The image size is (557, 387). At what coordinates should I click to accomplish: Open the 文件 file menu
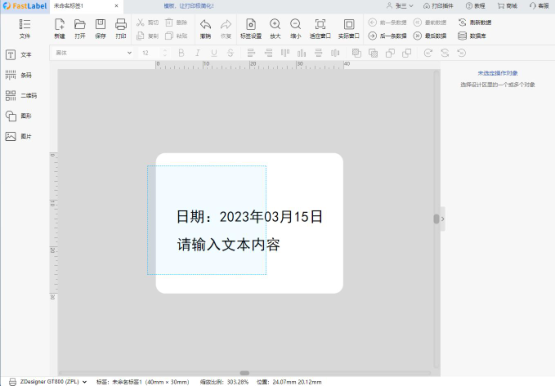pyautogui.click(x=25, y=29)
